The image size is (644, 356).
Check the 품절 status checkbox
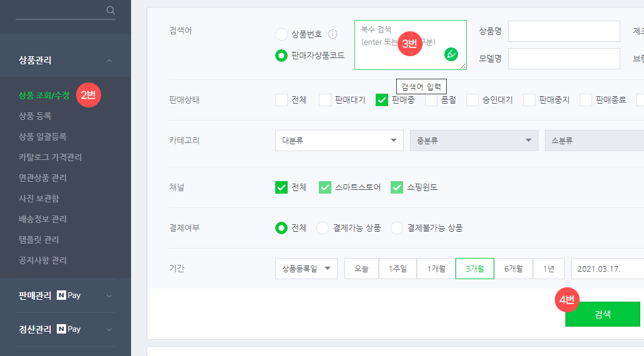tap(431, 100)
